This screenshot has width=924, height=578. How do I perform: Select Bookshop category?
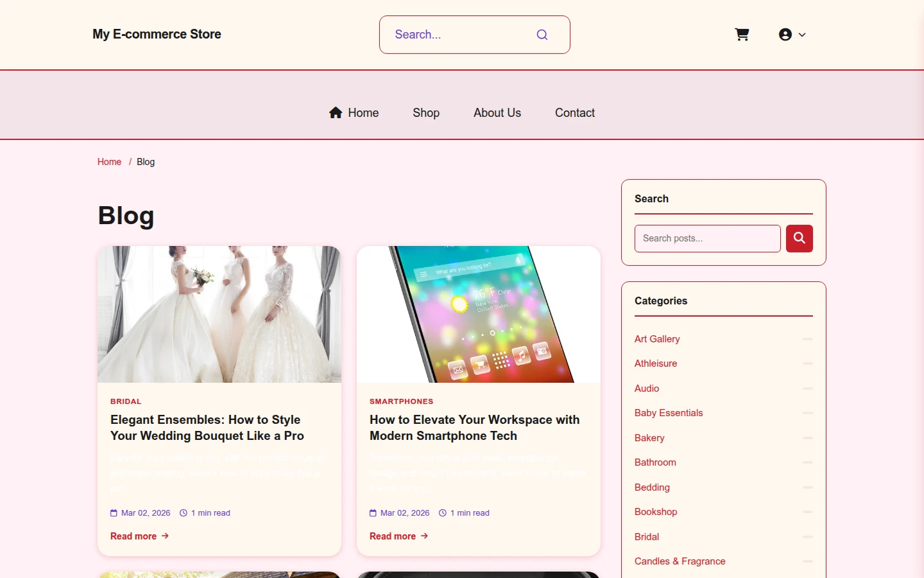(656, 512)
